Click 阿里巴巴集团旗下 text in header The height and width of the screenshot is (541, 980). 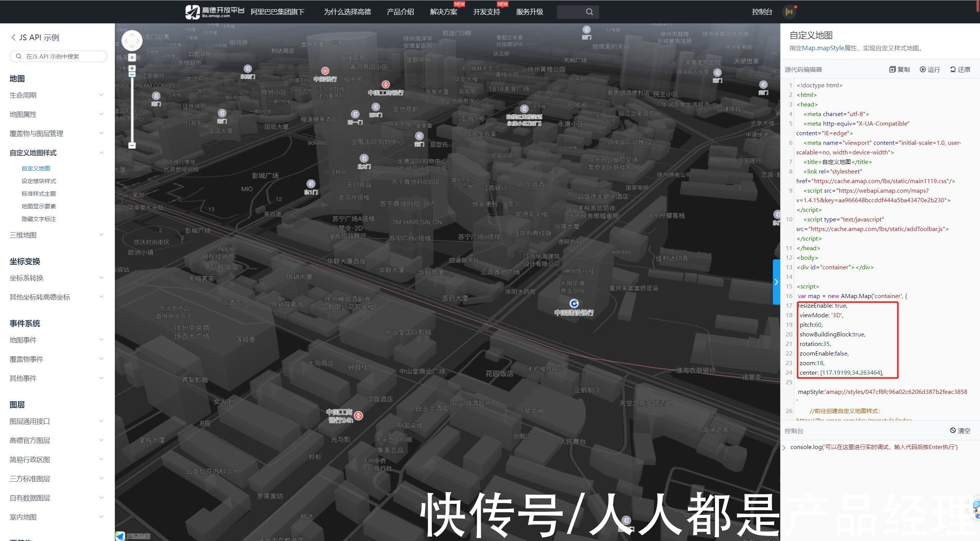click(x=278, y=12)
